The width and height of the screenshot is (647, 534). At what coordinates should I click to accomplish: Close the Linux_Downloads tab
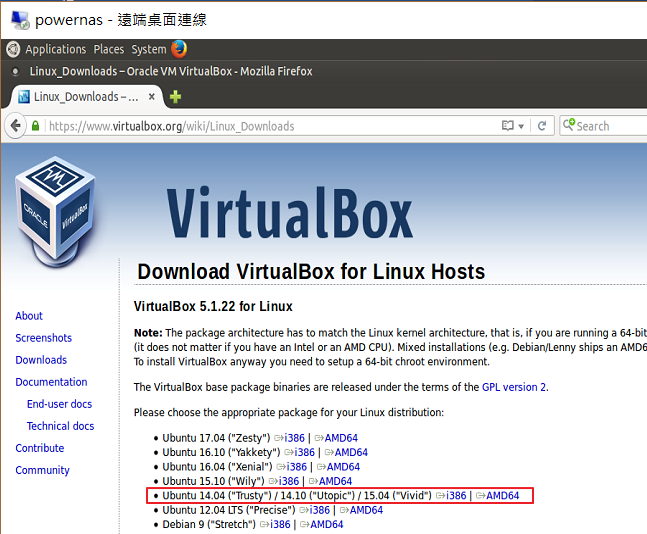(152, 97)
